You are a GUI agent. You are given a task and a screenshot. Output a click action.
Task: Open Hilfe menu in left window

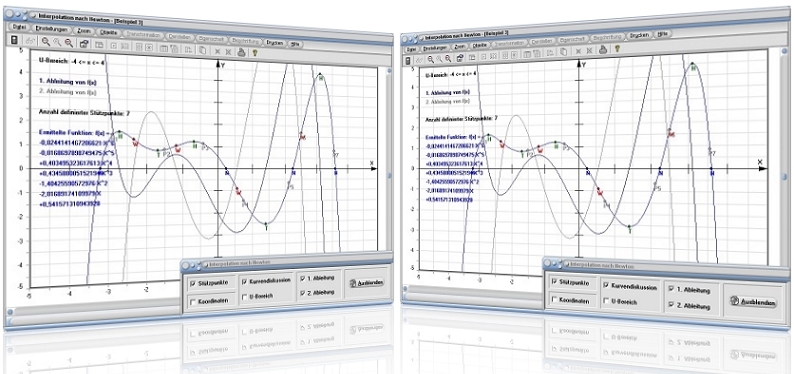click(295, 44)
